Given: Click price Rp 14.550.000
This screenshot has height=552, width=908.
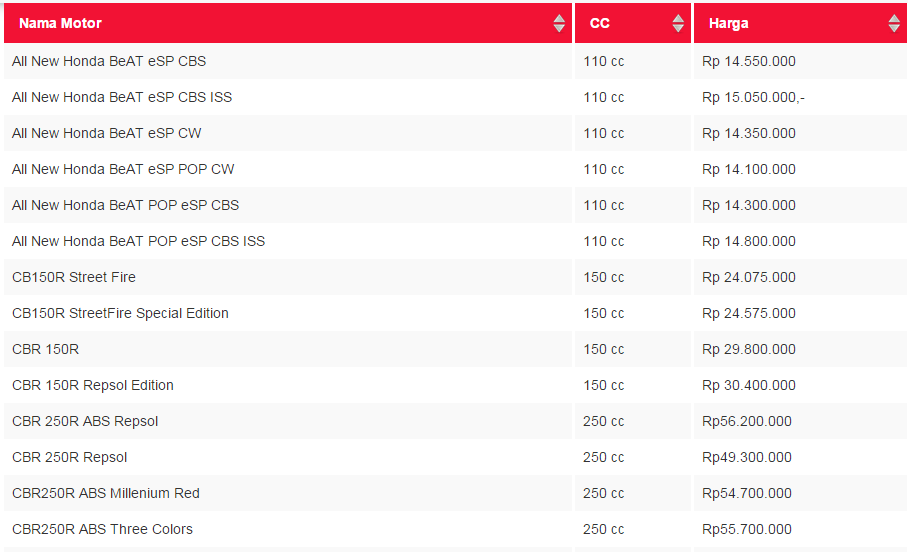Looking at the screenshot, I should (749, 61).
